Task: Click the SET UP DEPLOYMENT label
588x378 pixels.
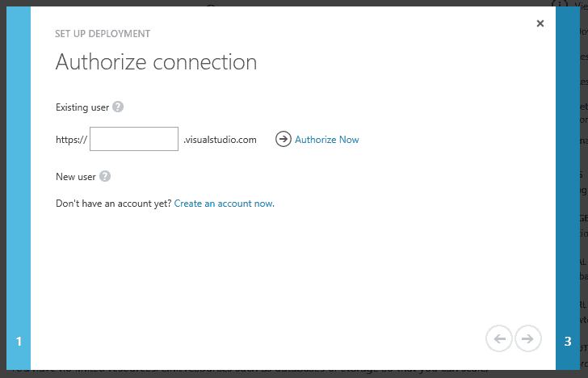Action: tap(103, 34)
